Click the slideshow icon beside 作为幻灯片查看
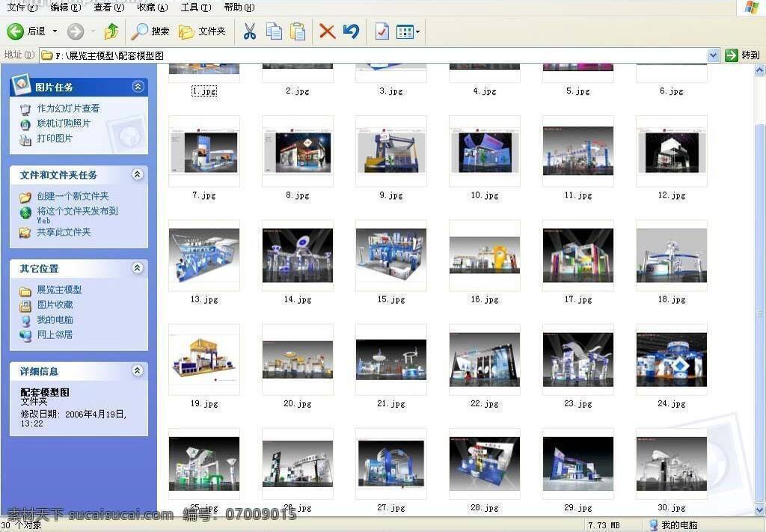 coord(25,109)
